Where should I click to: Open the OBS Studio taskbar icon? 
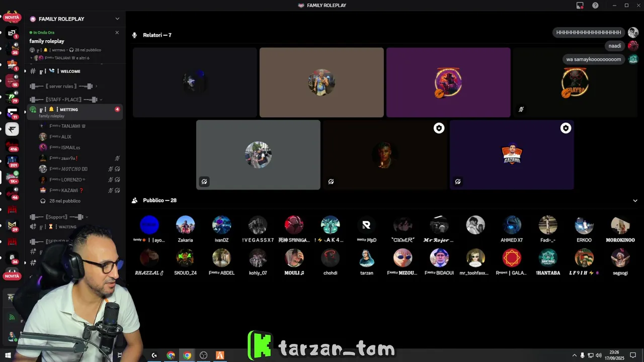click(203, 355)
